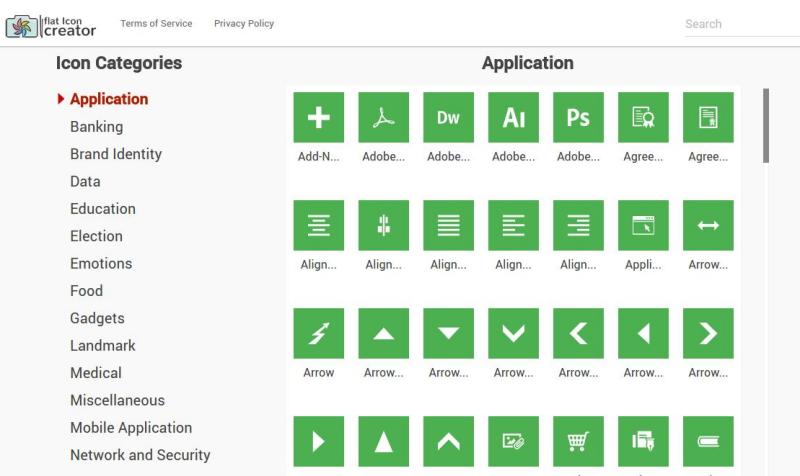Pick the Align right text icon
The image size is (800, 476).
[x=578, y=226]
